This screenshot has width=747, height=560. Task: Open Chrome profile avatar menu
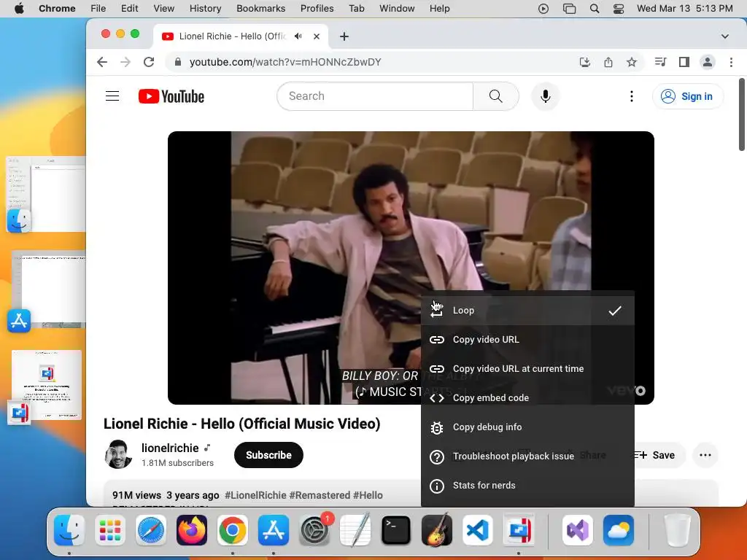(708, 62)
